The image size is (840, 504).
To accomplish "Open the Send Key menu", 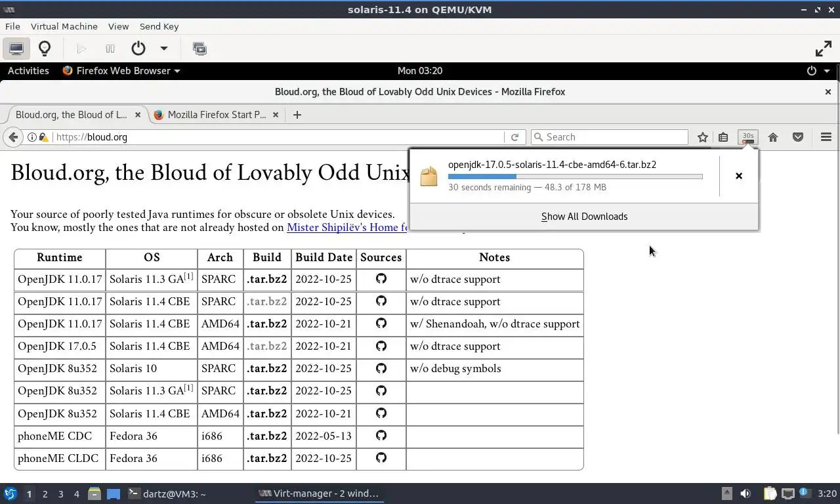I will [x=159, y=26].
